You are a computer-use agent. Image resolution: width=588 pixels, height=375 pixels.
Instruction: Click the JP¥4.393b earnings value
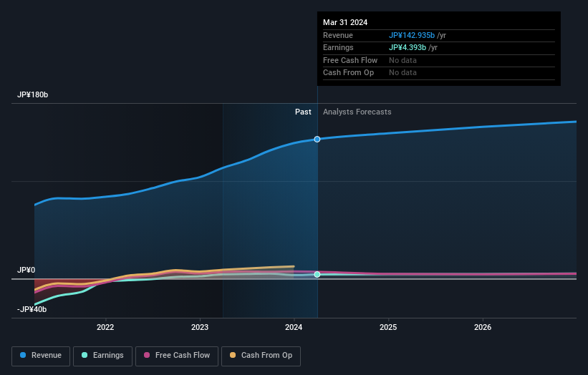click(x=408, y=47)
